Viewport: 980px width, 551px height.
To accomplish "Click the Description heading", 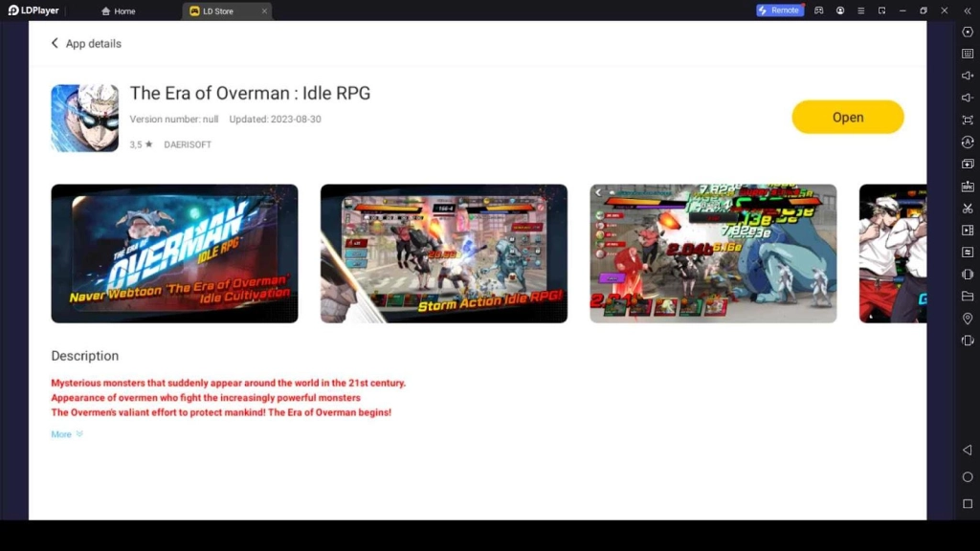I will 85,356.
